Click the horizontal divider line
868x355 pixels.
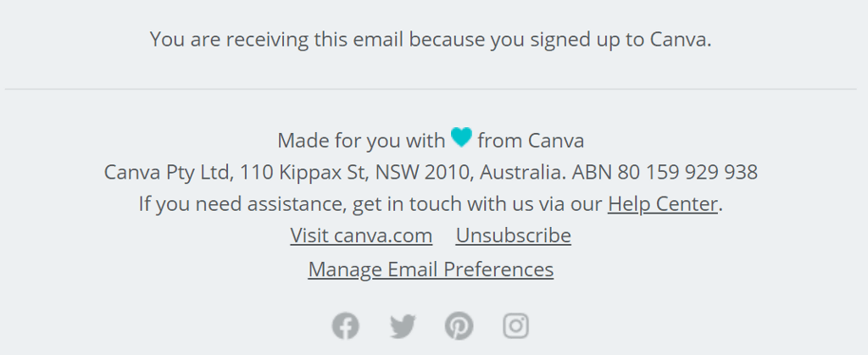click(431, 89)
